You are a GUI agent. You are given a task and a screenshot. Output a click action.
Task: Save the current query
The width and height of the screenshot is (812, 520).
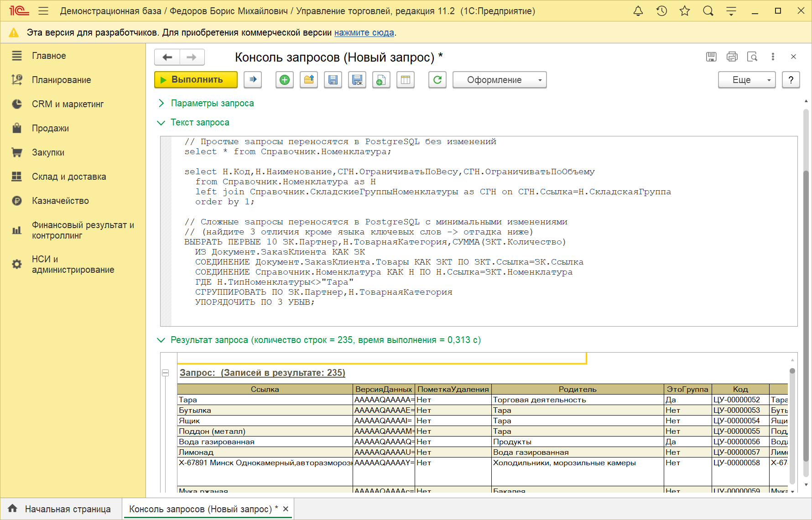click(333, 80)
